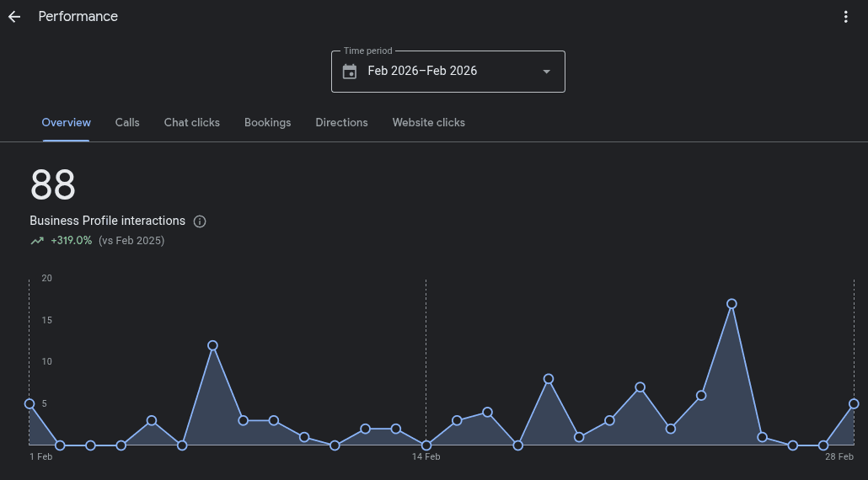Image resolution: width=868 pixels, height=480 pixels.
Task: Click the 10 y-axis label
Action: [47, 361]
